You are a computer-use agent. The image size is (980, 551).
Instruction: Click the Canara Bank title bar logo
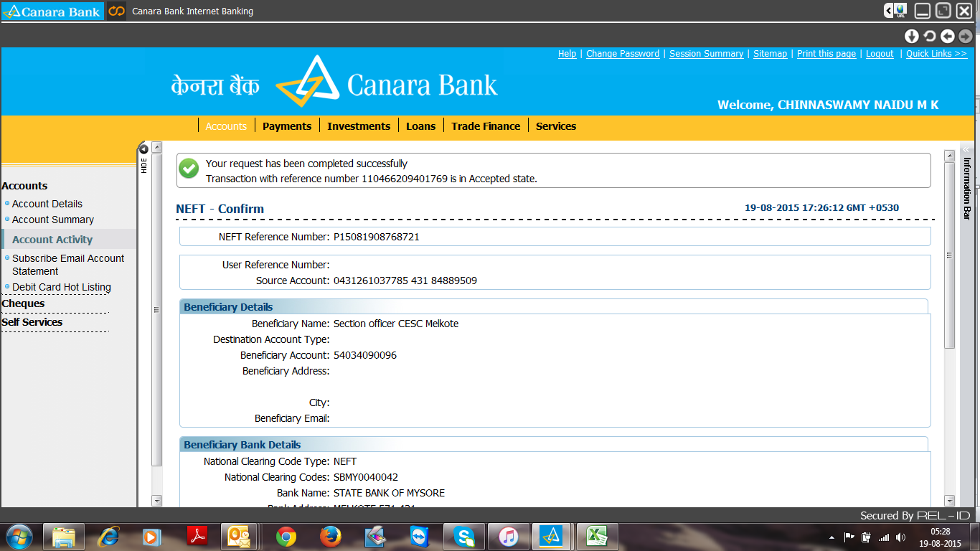pyautogui.click(x=52, y=11)
